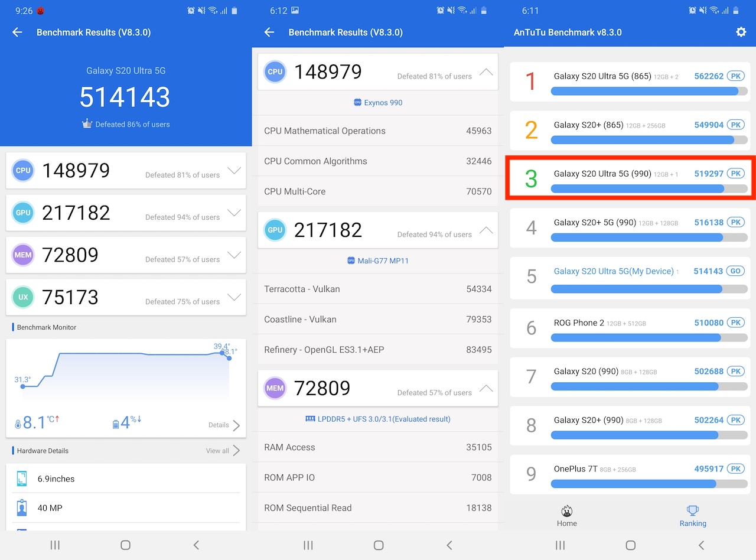Tap the purple MEM icon showing 72809 in left panel
Viewport: 756px width, 560px height.
tap(23, 255)
